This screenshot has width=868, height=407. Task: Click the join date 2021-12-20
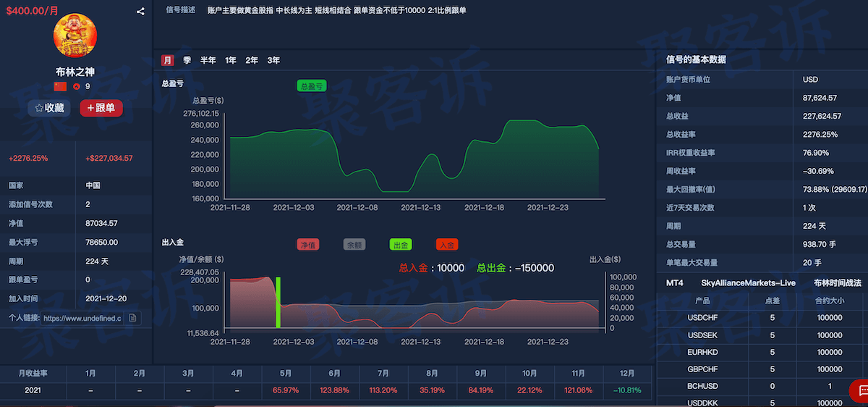click(x=106, y=298)
